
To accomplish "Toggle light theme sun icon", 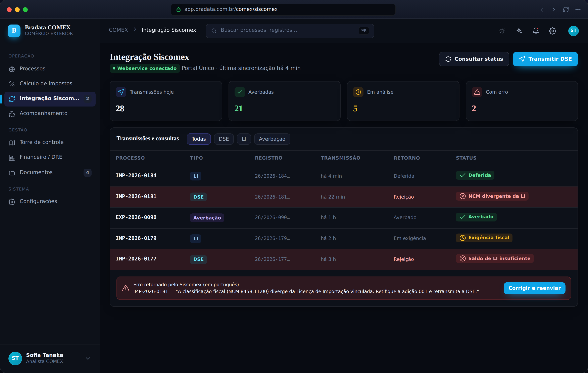I will point(502,31).
